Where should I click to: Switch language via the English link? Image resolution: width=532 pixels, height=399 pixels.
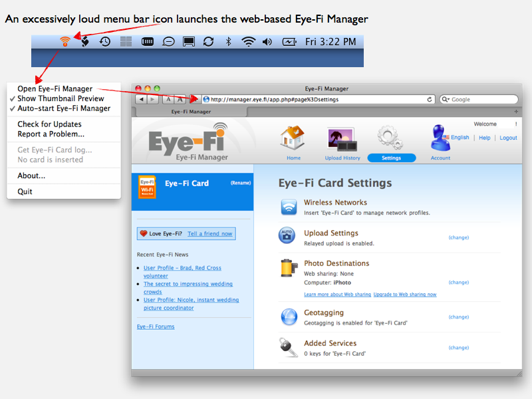tap(460, 137)
